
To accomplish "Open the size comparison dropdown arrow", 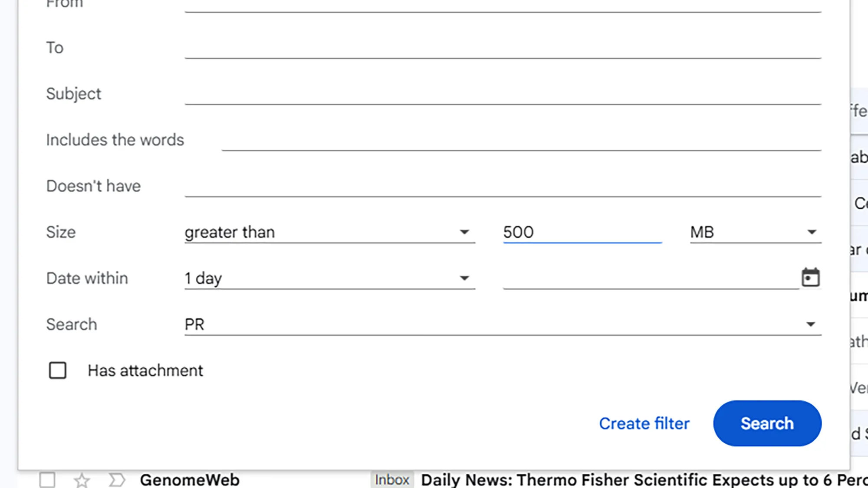I will 464,232.
